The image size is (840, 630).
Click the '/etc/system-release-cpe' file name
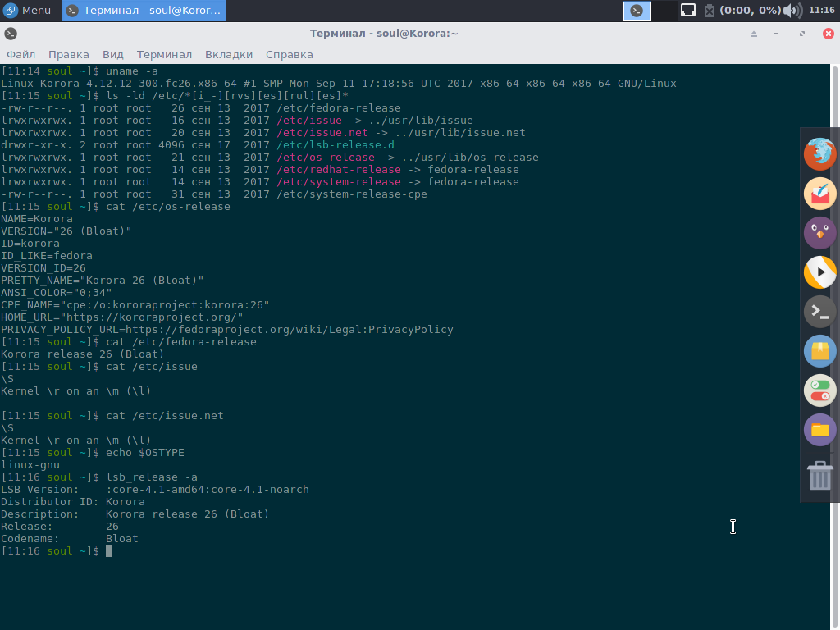click(352, 194)
